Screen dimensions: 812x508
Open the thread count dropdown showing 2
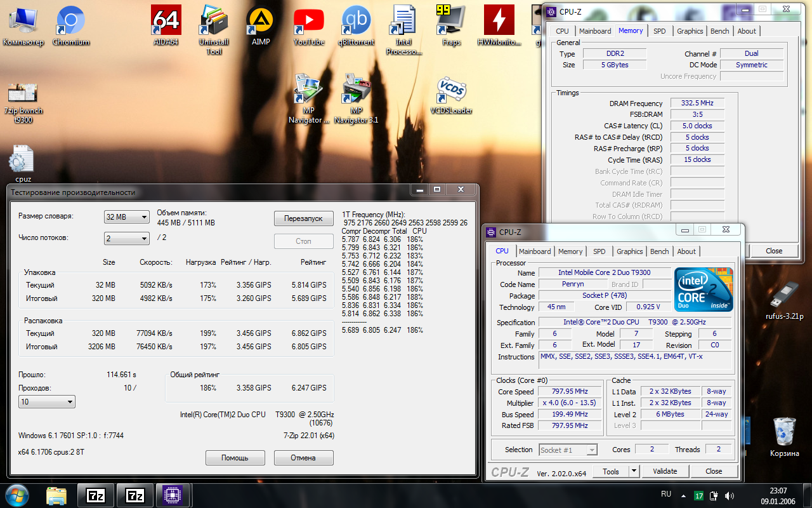[126, 239]
